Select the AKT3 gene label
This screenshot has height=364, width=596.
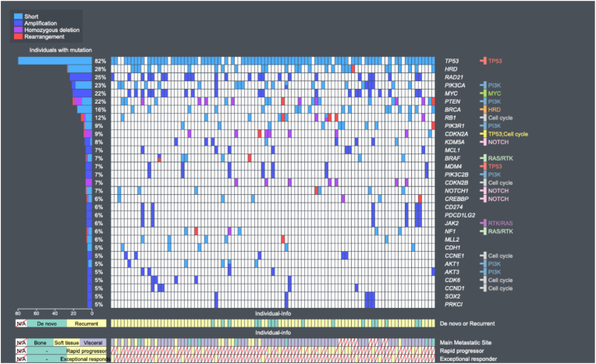pos(452,272)
